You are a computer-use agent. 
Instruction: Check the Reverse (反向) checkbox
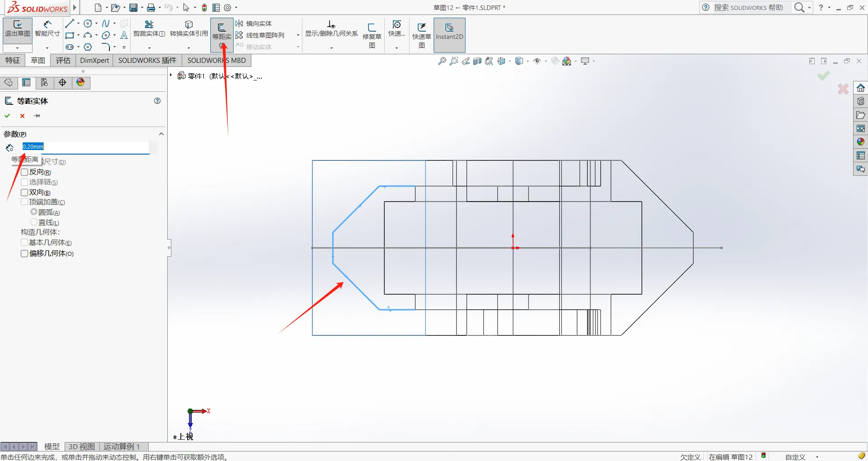coord(24,172)
